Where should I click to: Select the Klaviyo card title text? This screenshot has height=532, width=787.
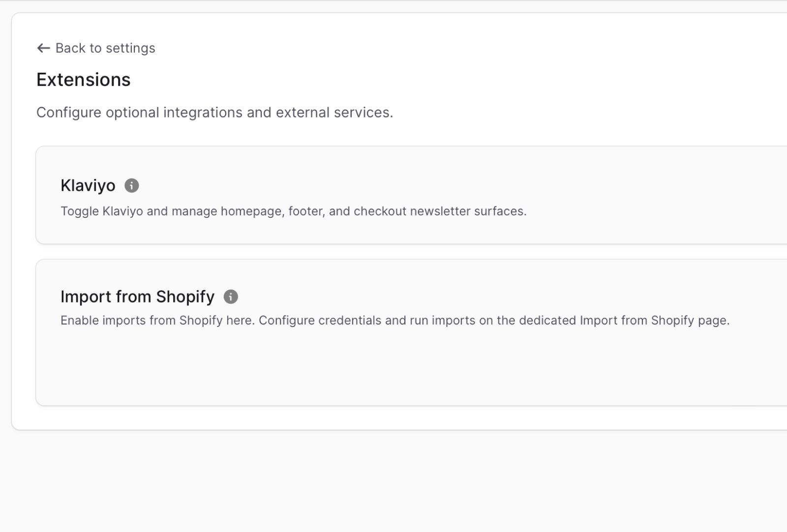pyautogui.click(x=88, y=185)
